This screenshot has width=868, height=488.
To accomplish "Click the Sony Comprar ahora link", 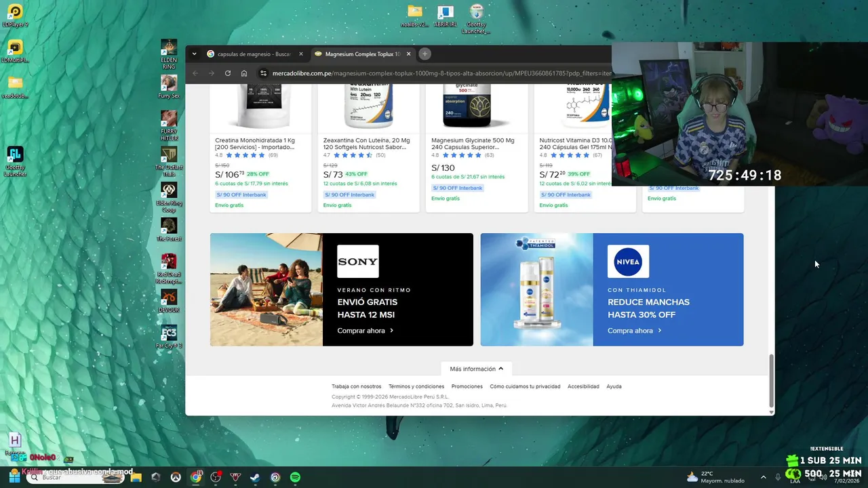I will pos(365,331).
